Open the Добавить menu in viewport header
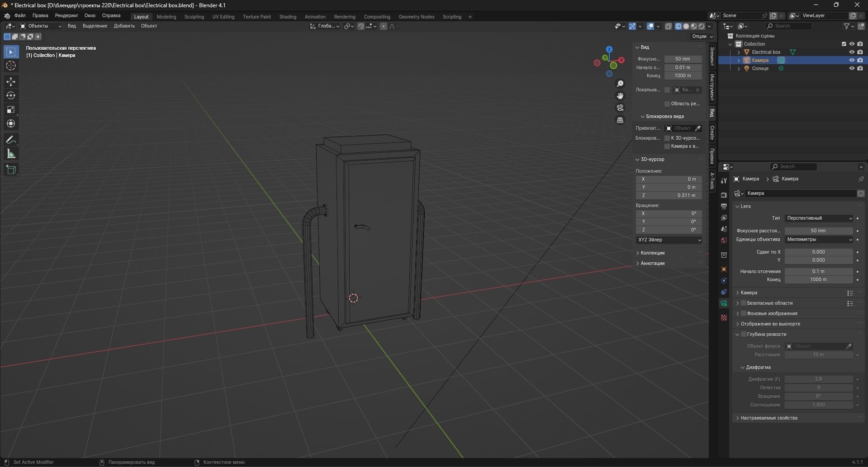Viewport: 868px width, 467px height. click(x=124, y=26)
